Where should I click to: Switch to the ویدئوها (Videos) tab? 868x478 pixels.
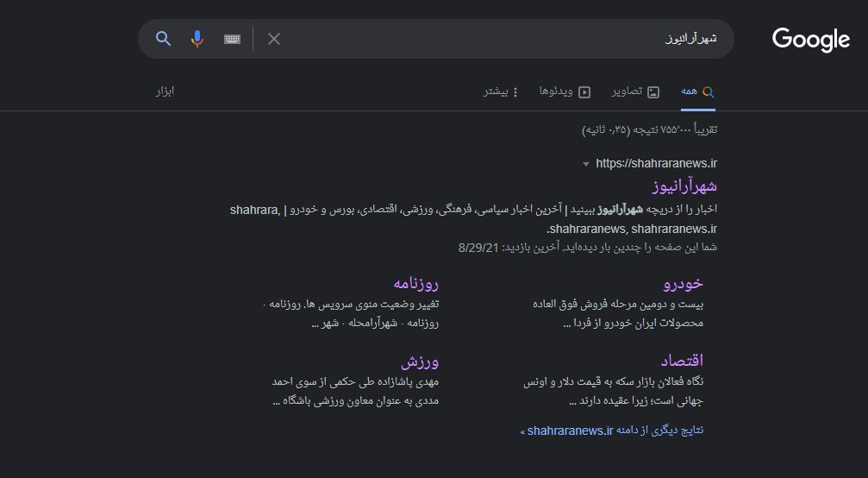pyautogui.click(x=565, y=91)
